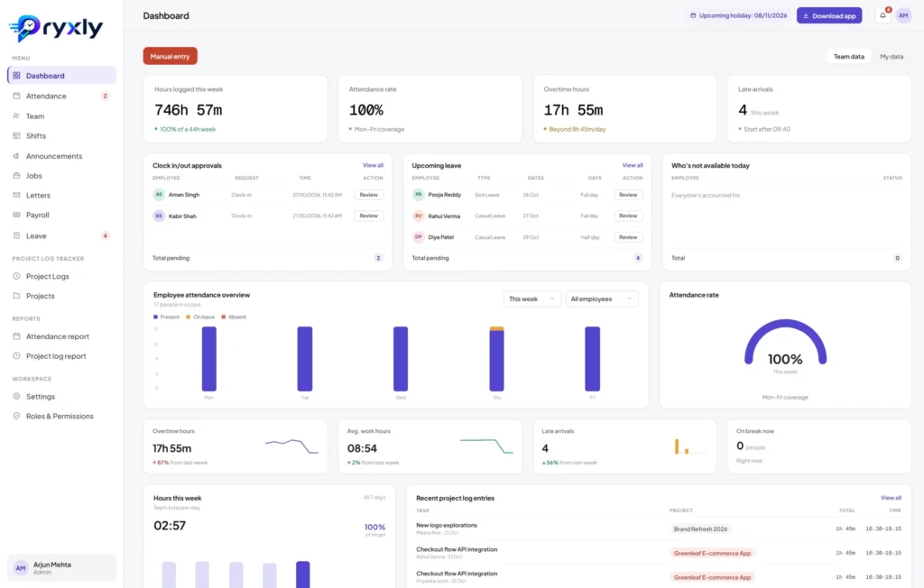Screen dimensions: 924x588
Task: Click the Shifts icon in the sidebar
Action: pyautogui.click(x=16, y=135)
